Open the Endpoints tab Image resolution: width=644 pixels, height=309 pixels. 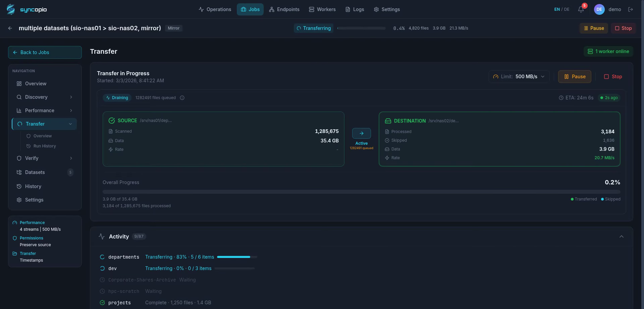point(284,9)
